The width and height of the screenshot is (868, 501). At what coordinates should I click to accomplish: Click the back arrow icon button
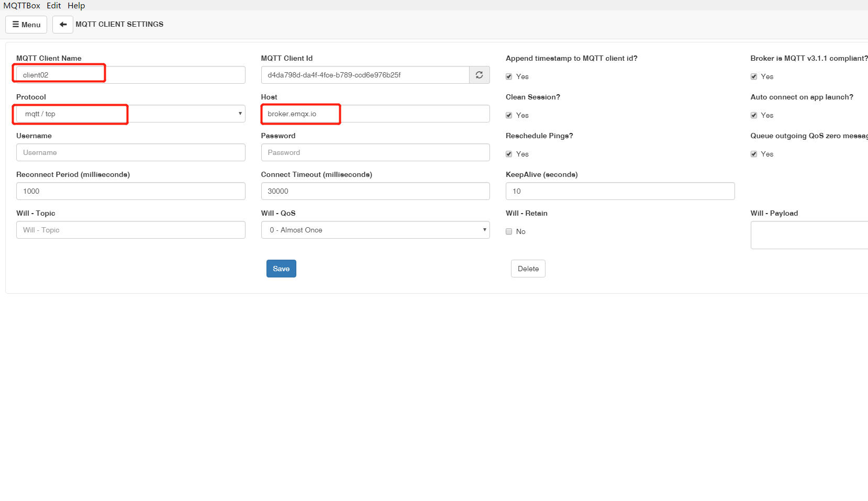point(63,25)
